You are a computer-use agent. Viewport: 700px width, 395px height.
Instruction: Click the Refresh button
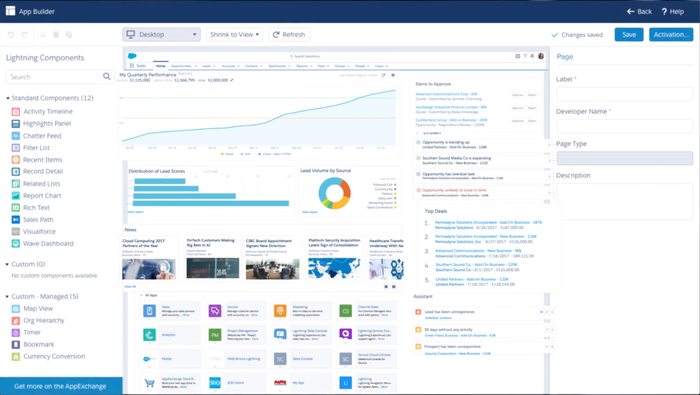coord(289,34)
